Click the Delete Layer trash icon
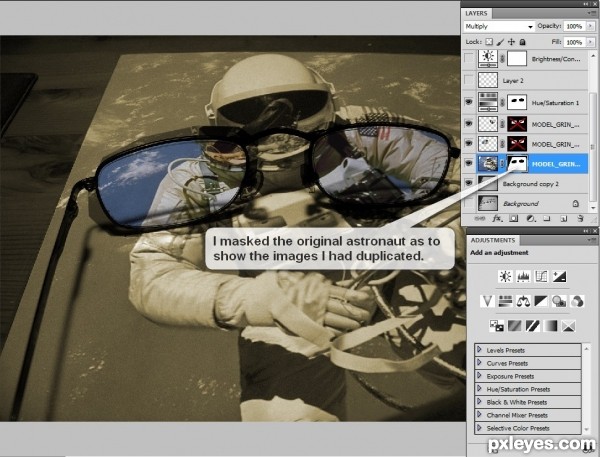 click(x=580, y=219)
